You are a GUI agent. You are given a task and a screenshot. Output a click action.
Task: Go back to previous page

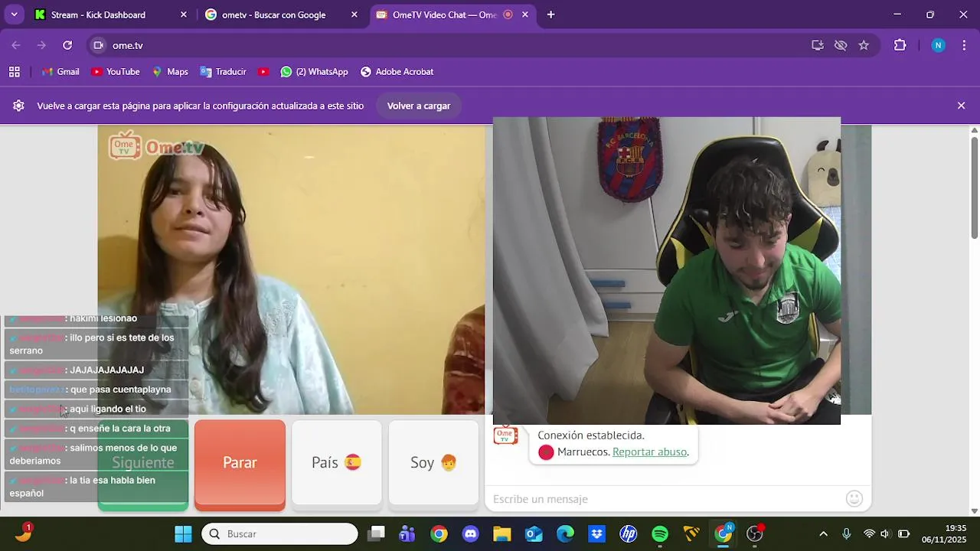click(16, 45)
